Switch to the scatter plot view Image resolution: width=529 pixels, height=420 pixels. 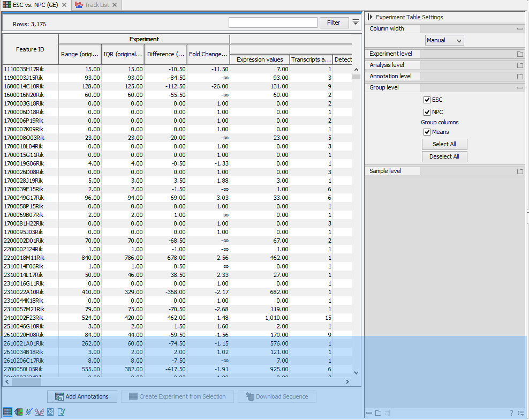point(28,411)
